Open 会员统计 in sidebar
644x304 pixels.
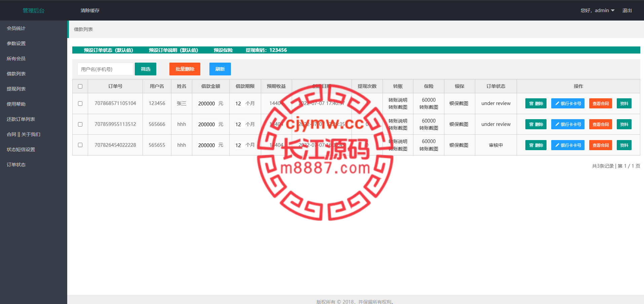pos(16,28)
